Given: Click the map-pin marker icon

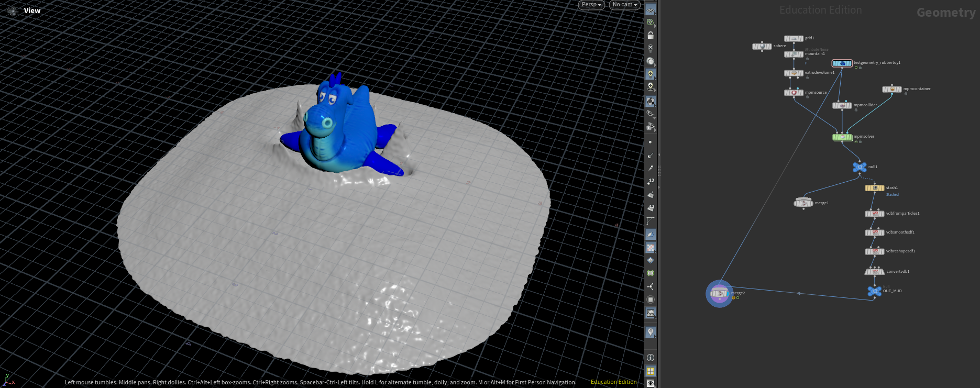Looking at the screenshot, I should click(651, 332).
